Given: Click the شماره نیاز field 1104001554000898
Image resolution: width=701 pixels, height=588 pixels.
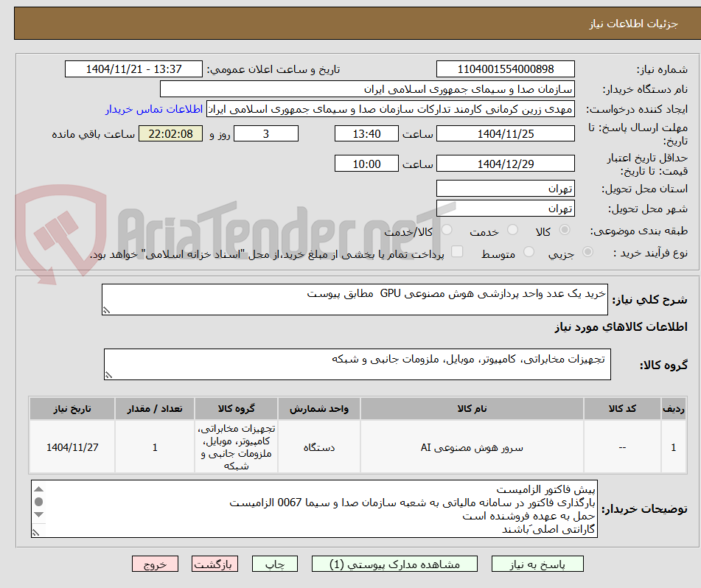Looking at the screenshot, I should coord(505,69).
